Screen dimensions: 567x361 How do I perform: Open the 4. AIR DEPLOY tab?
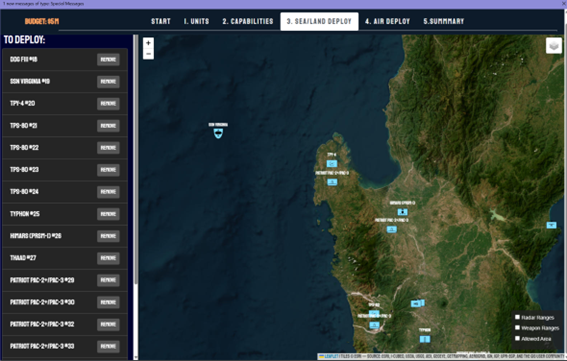[x=387, y=21]
